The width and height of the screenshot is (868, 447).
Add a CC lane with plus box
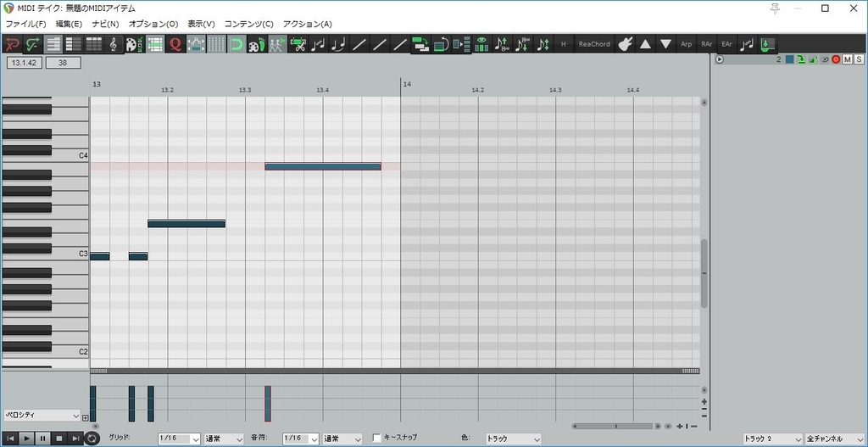click(86, 417)
